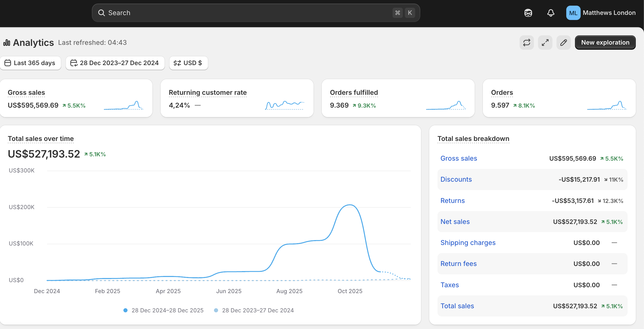Open the comparison period 28 Dec 2023–27 Dec 2024
The width and height of the screenshot is (644, 329).
[115, 63]
